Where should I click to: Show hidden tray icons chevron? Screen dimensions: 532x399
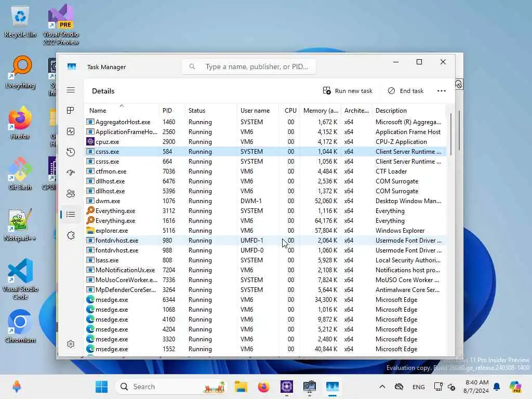(382, 387)
